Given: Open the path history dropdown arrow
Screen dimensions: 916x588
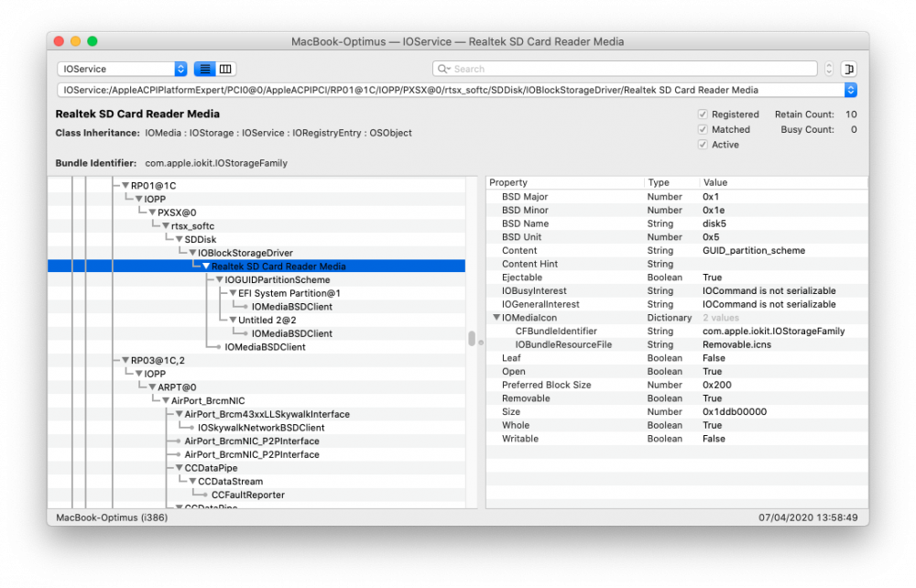Looking at the screenshot, I should (x=851, y=90).
